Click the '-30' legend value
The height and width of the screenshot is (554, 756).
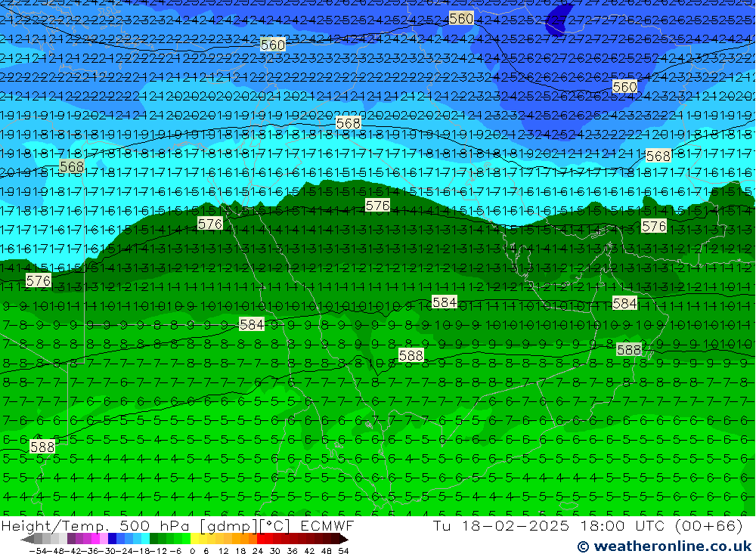tap(107, 551)
